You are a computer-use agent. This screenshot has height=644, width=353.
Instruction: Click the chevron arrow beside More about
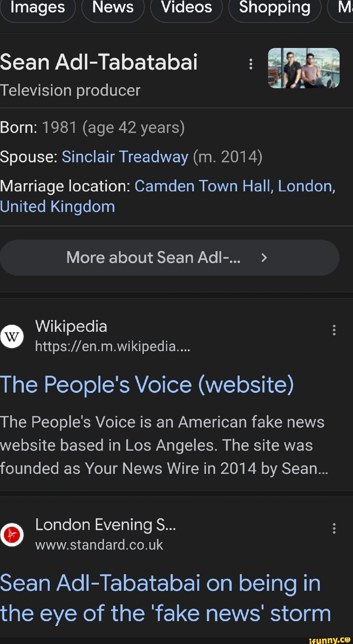(x=264, y=258)
